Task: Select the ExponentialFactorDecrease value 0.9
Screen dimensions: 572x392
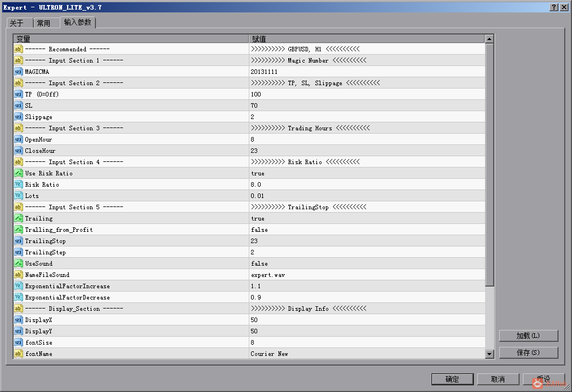Action: tap(256, 298)
